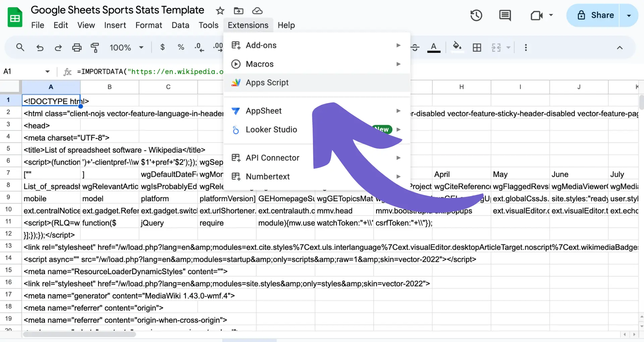This screenshot has width=644, height=342.
Task: Open the Edit menu
Action: pyautogui.click(x=61, y=25)
